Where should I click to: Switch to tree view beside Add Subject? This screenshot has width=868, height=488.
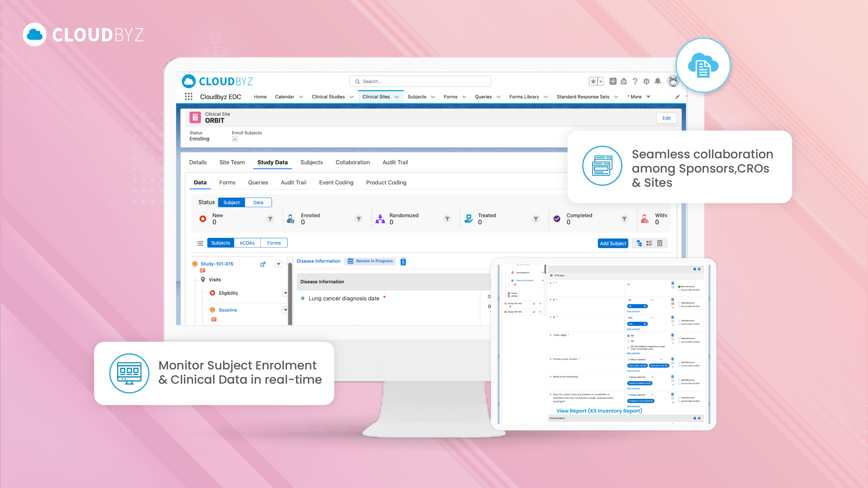639,243
